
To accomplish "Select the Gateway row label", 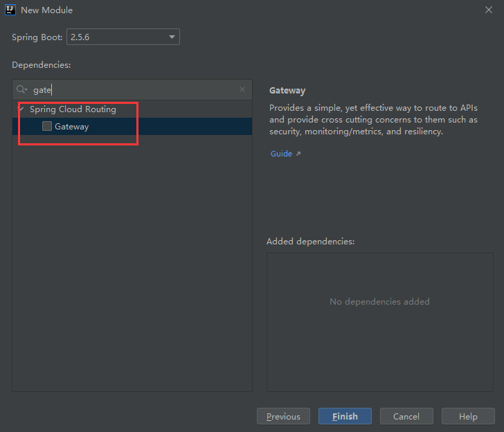I will coord(72,126).
